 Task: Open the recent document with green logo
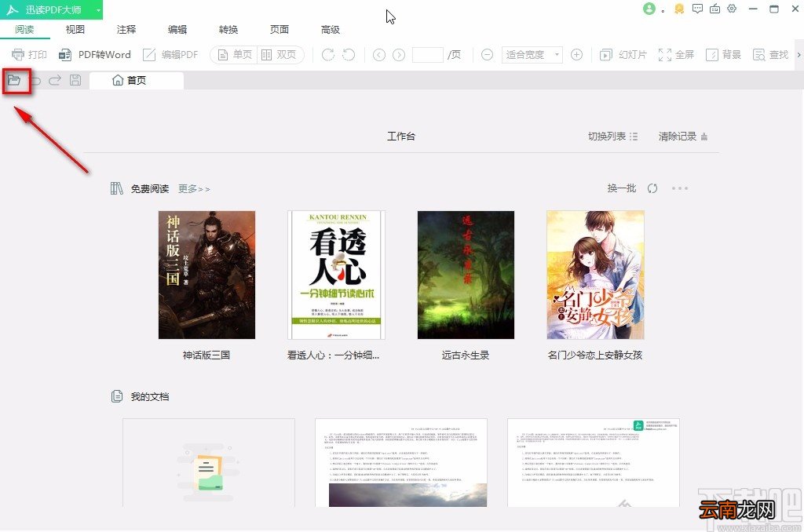pyautogui.click(x=594, y=463)
